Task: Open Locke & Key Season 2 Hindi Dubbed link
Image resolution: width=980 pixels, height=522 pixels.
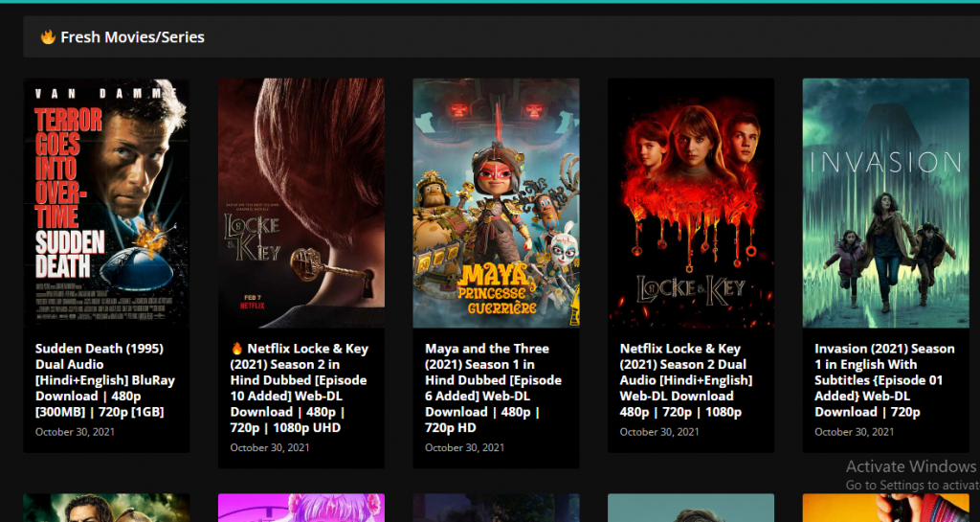Action: 300,388
